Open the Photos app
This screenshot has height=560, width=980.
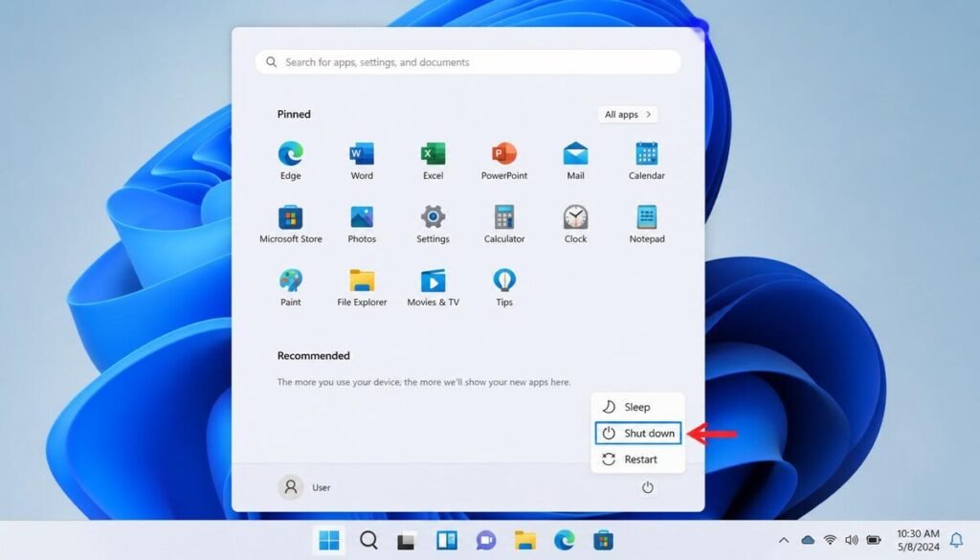361,224
